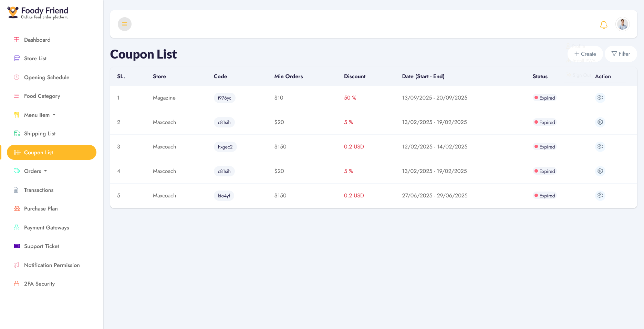Click the 50 % discount value
The height and width of the screenshot is (329, 644).
(350, 98)
